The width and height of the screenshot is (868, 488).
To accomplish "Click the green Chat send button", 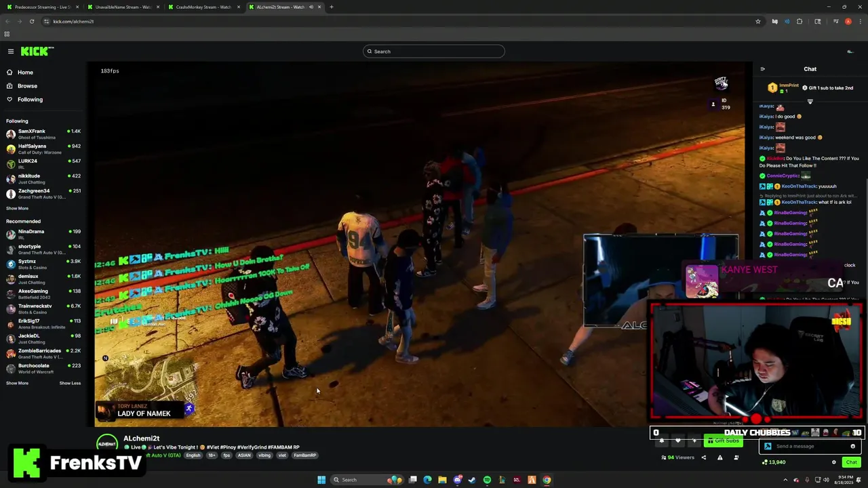I will 851,462.
